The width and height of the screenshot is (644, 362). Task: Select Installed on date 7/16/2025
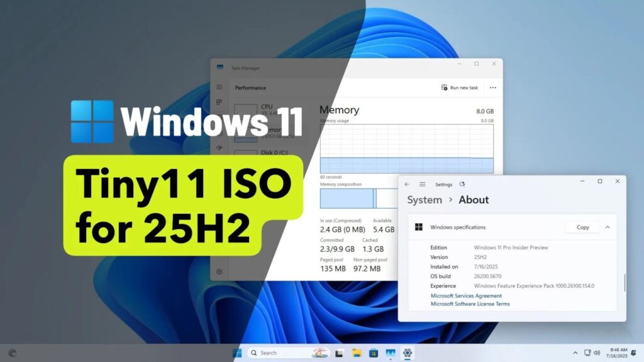486,266
